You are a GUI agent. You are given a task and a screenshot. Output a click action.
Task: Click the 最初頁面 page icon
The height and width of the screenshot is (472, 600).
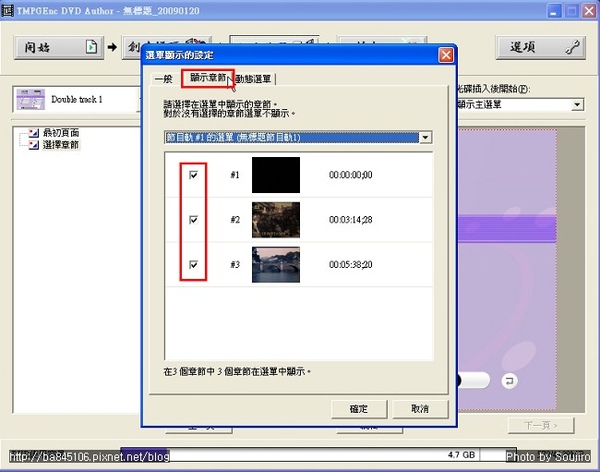pyautogui.click(x=34, y=133)
